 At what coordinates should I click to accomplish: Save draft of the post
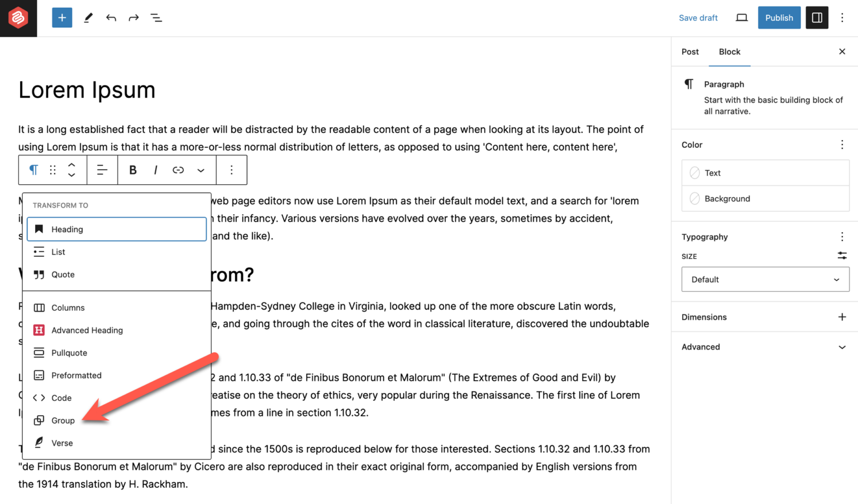click(x=698, y=17)
